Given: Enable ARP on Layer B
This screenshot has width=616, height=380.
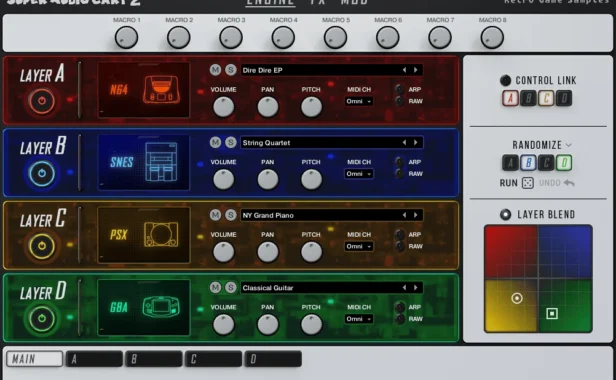Looking at the screenshot, I should (400, 162).
